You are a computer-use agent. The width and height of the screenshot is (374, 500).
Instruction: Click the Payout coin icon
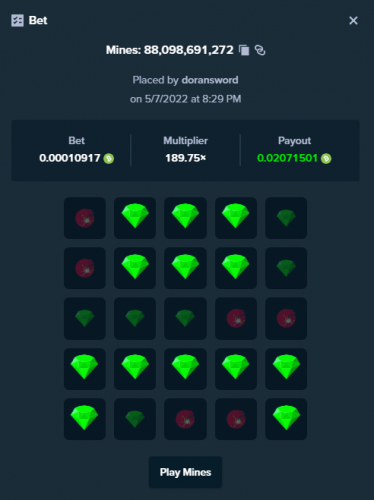point(326,159)
